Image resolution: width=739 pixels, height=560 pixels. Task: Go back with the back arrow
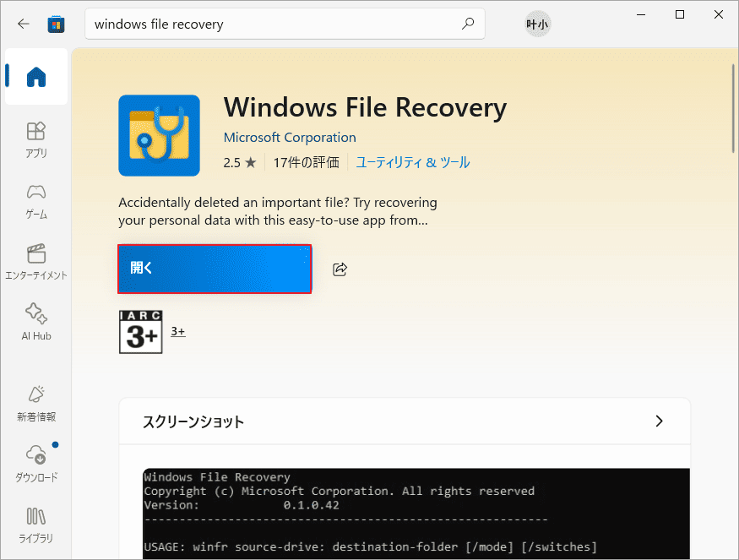point(23,24)
